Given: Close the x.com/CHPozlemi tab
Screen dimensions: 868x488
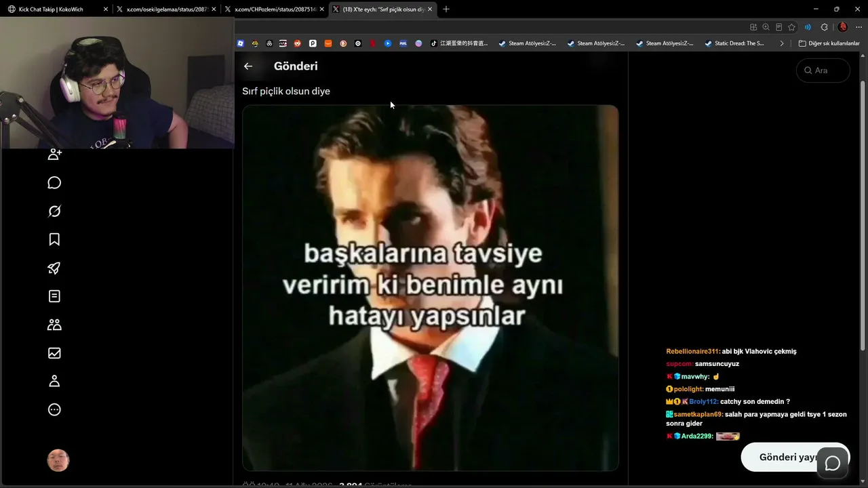Looking at the screenshot, I should tap(322, 9).
